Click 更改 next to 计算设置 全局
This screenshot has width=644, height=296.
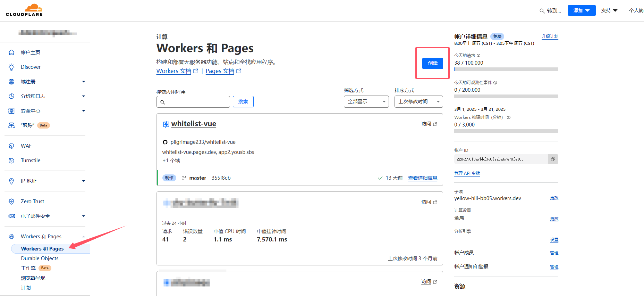click(554, 219)
